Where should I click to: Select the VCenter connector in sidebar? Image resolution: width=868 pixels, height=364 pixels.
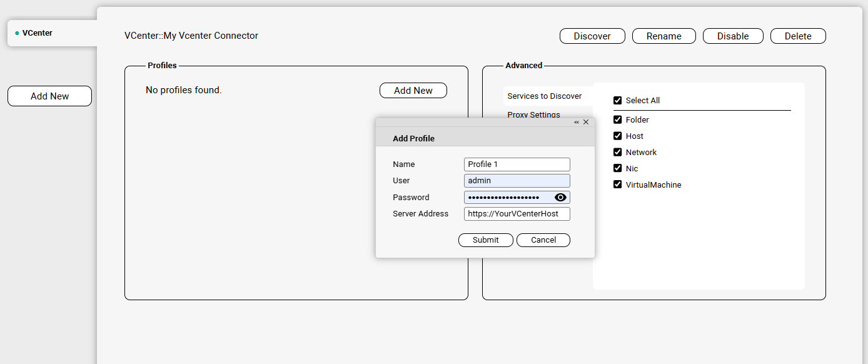(x=38, y=33)
